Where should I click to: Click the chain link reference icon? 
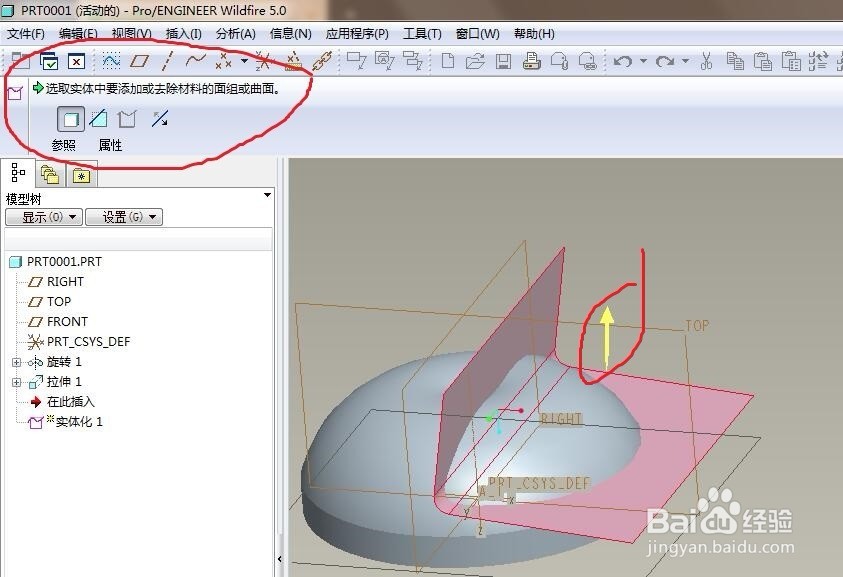point(323,61)
